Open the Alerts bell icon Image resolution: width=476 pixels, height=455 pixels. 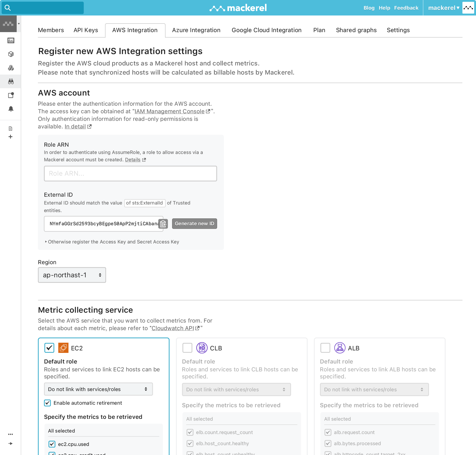pos(11,109)
